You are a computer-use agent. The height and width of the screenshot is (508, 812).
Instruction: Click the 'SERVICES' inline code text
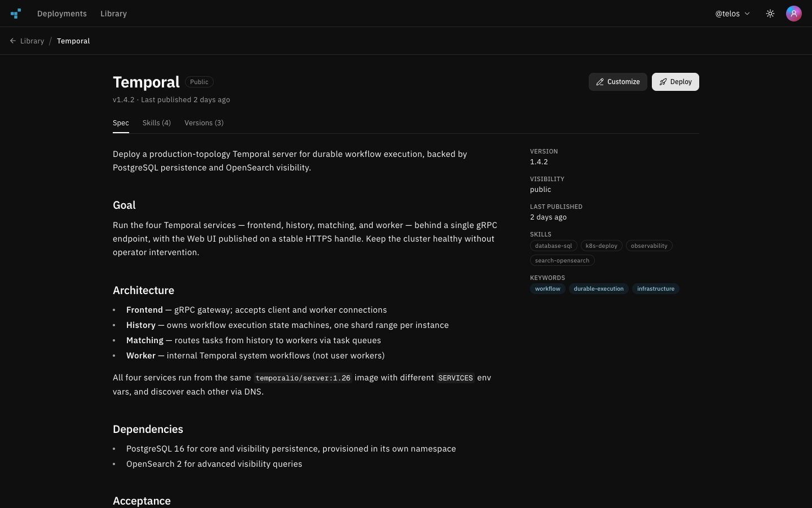pos(456,378)
